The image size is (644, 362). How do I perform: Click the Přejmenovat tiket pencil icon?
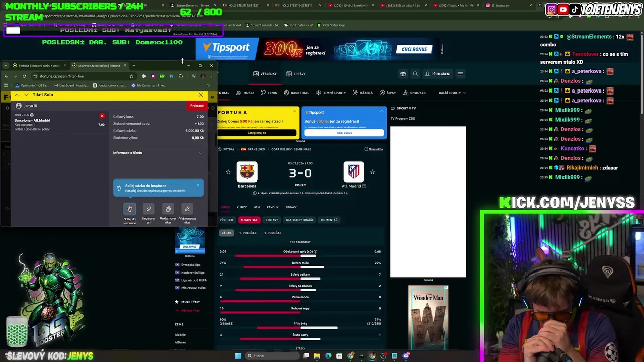187,209
